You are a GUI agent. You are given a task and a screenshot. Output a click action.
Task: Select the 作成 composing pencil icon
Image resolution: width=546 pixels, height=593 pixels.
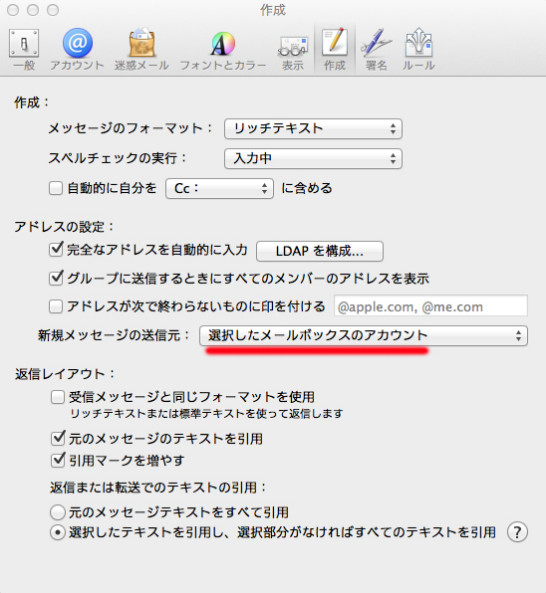point(335,49)
